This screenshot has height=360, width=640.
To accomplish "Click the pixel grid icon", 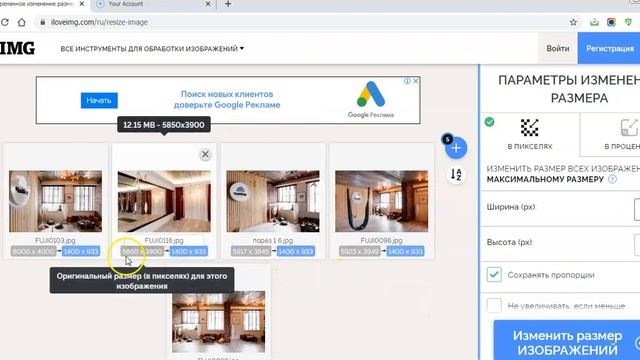I will point(529,128).
